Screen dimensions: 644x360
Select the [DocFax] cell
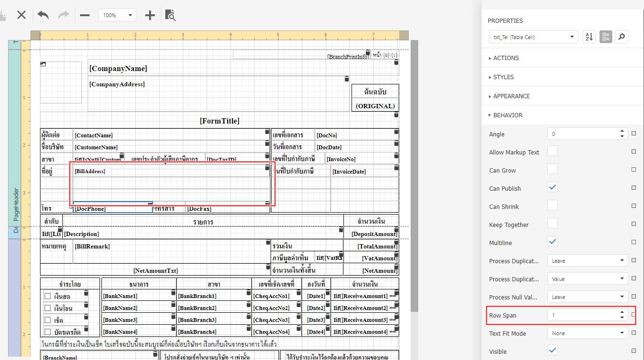(x=227, y=208)
